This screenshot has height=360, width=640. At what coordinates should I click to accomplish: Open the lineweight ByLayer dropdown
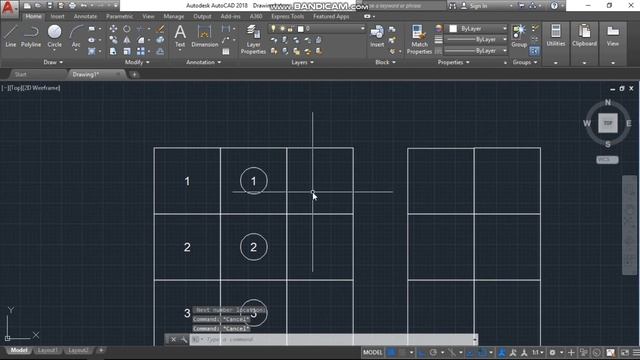[476, 40]
